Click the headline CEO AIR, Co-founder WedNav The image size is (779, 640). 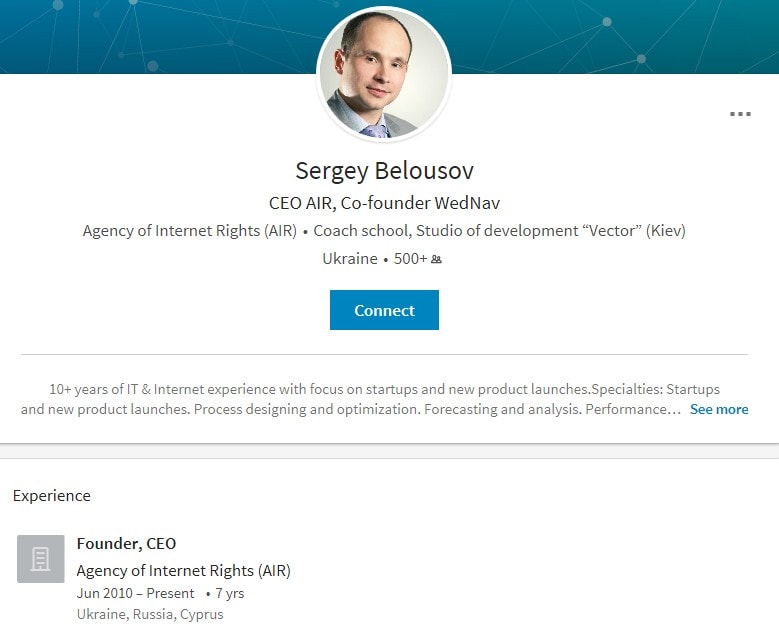[x=384, y=203]
